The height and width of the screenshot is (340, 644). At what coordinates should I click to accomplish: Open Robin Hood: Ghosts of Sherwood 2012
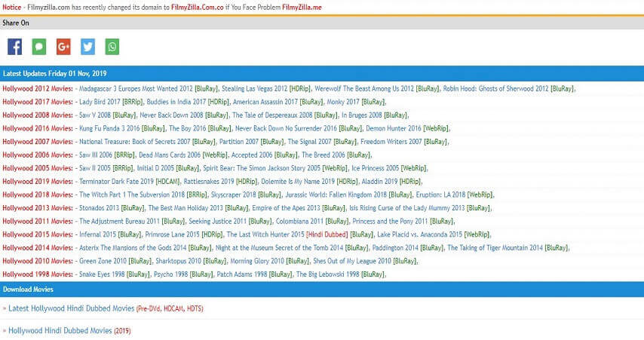pyautogui.click(x=508, y=89)
